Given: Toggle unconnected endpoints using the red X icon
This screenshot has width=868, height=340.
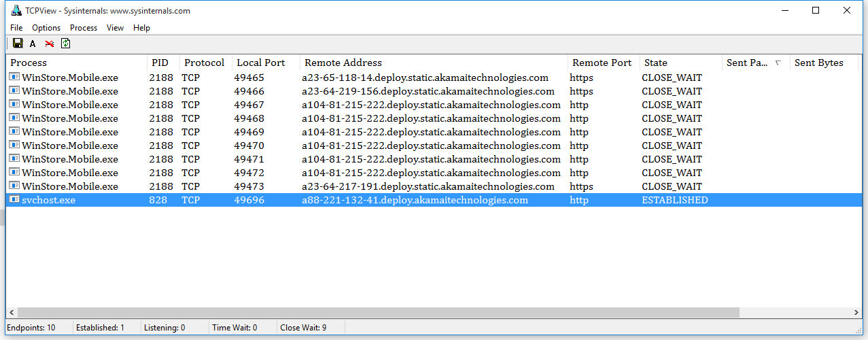Looking at the screenshot, I should 49,44.
